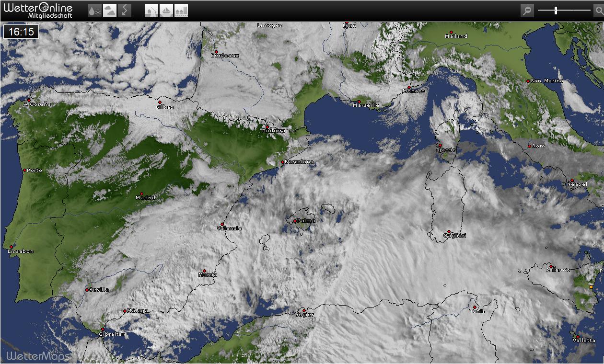The height and width of the screenshot is (364, 604).
Task: Select the Limoges city label
Action: click(270, 25)
